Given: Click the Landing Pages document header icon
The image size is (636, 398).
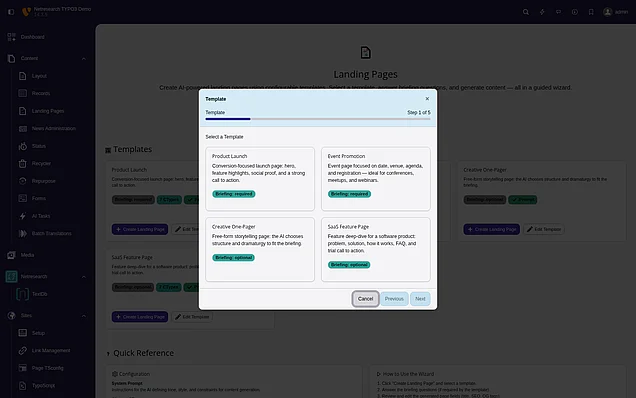Looking at the screenshot, I should point(365,53).
